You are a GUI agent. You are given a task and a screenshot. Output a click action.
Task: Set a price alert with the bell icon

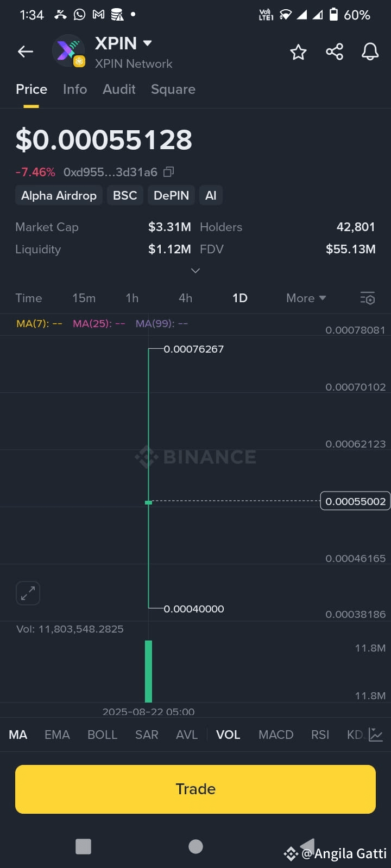tap(370, 52)
